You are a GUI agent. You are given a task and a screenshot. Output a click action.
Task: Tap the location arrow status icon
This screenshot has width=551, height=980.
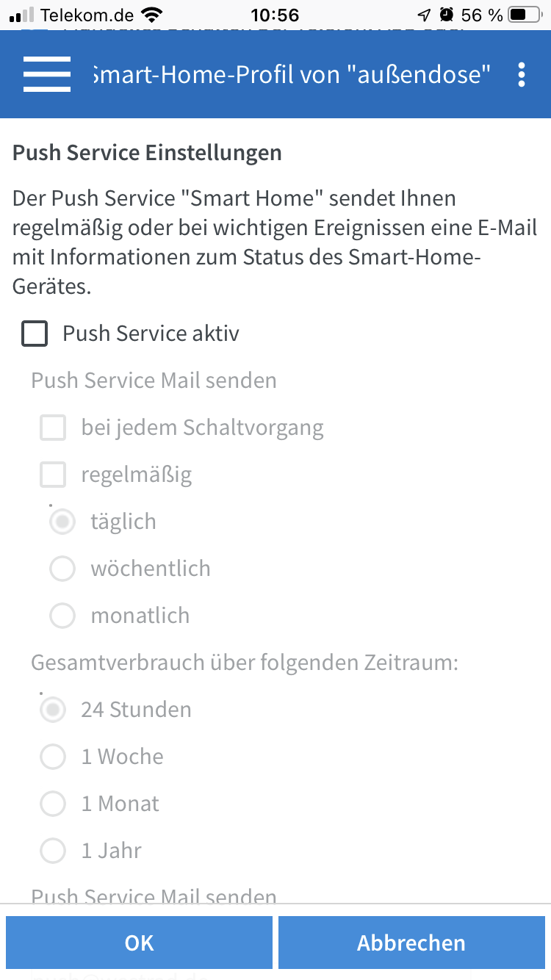424,15
